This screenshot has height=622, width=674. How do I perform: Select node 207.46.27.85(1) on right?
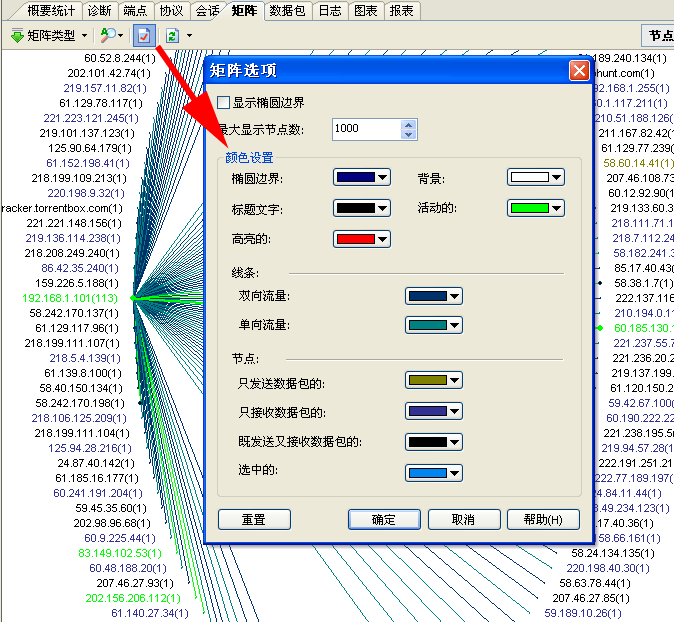(591, 598)
